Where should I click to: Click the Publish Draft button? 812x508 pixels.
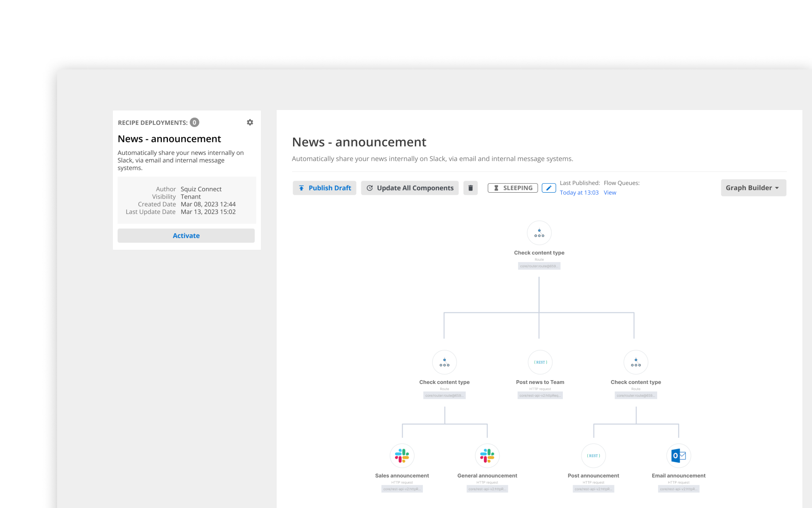[x=324, y=188]
